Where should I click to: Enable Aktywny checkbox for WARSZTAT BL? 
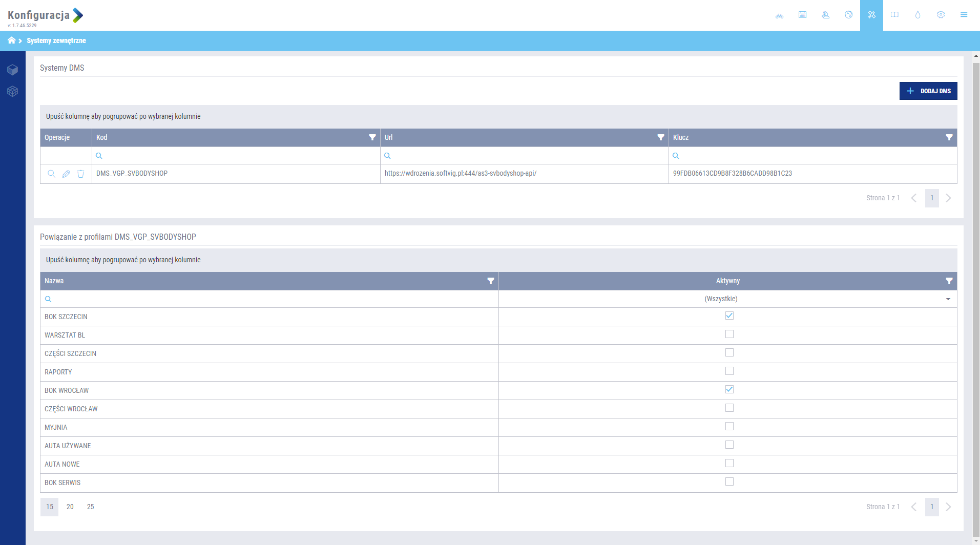[x=729, y=334]
